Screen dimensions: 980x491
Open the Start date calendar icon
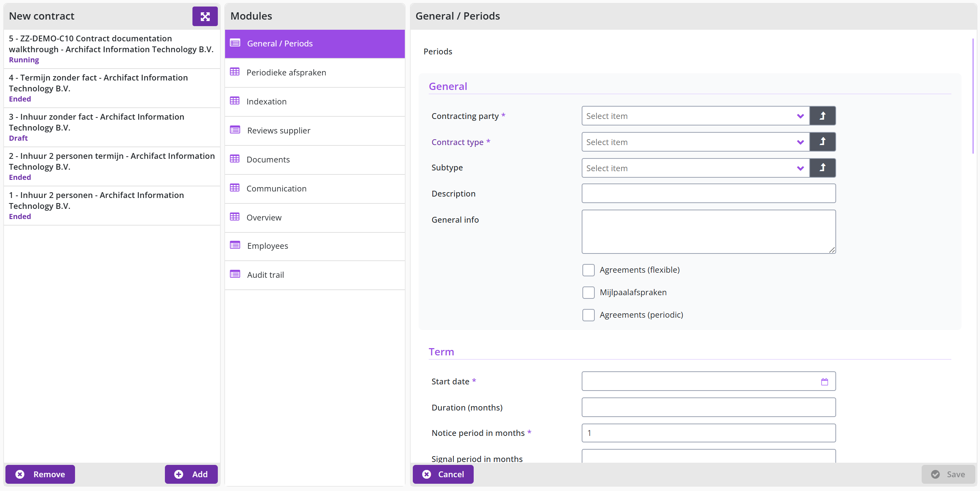point(825,381)
